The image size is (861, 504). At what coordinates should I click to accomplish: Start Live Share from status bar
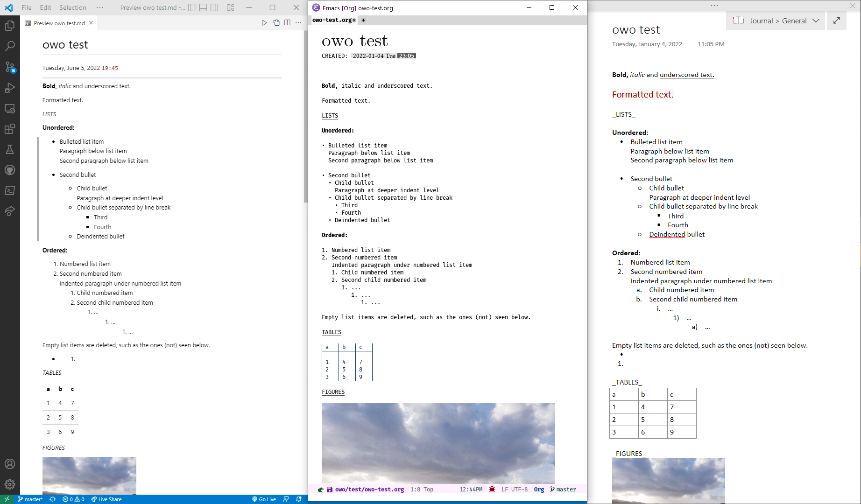(x=106, y=499)
